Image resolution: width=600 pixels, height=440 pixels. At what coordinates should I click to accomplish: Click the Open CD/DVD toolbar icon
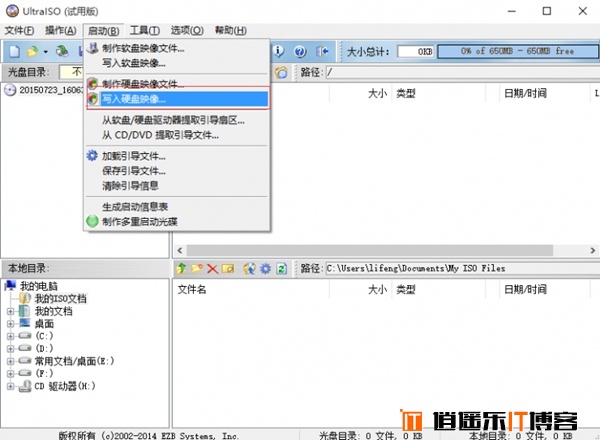[x=62, y=51]
